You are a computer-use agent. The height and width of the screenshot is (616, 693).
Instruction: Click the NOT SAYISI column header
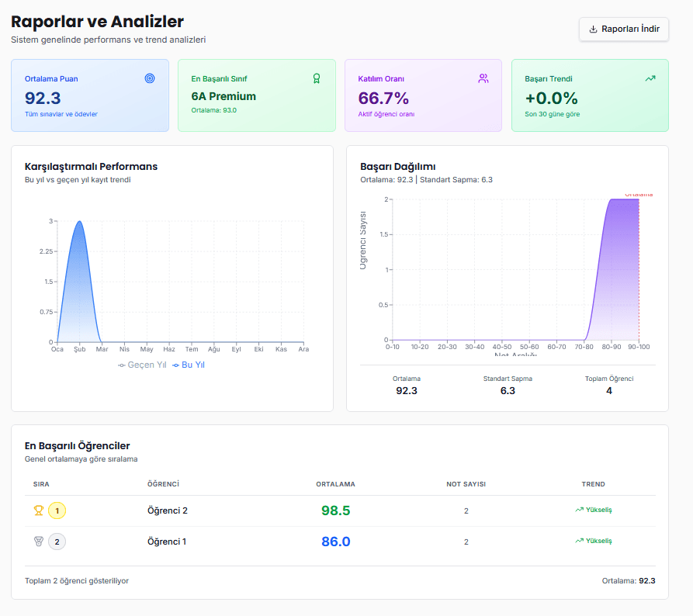click(x=466, y=484)
